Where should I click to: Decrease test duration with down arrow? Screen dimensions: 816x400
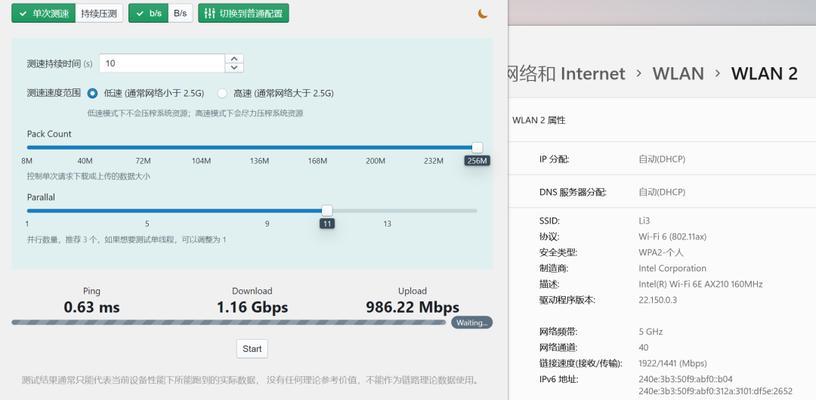coord(234,68)
